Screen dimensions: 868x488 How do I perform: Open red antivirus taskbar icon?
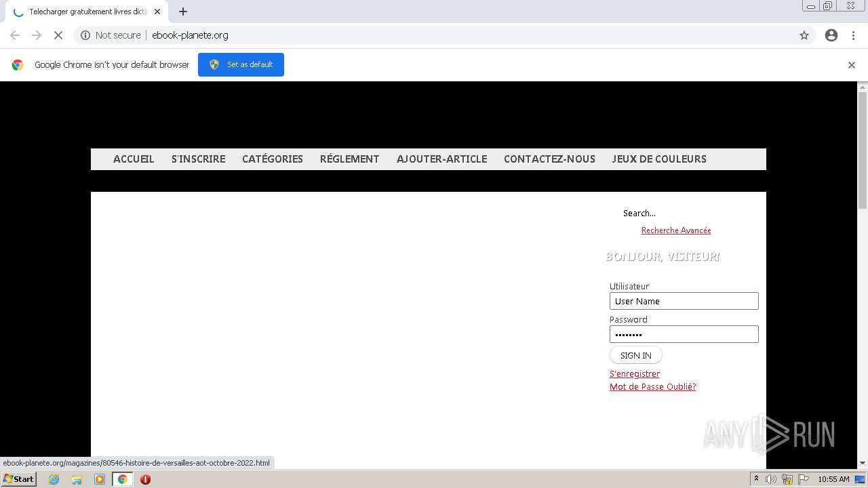(x=145, y=479)
